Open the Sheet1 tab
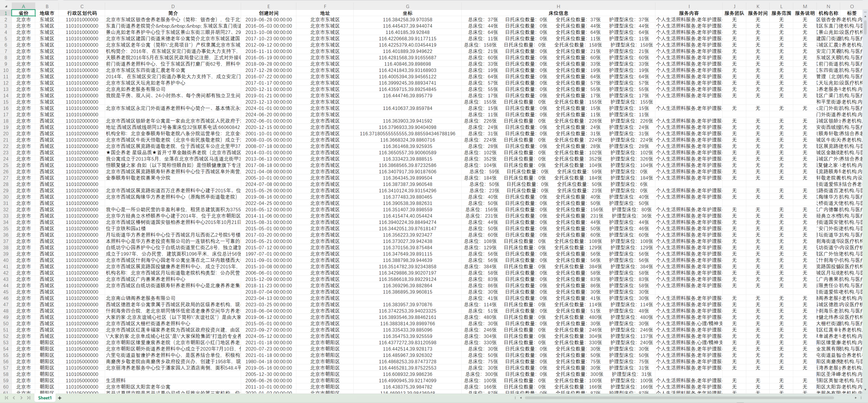 pos(45,398)
